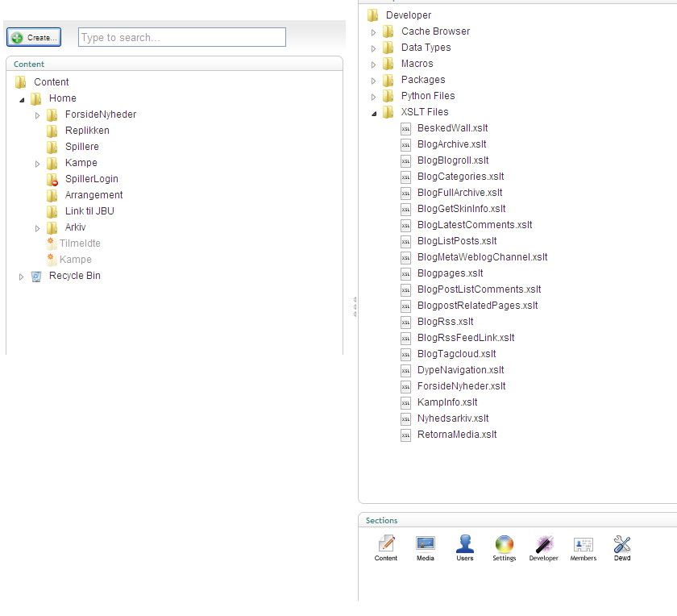
Task: Click the BlogArchive.xslt file icon
Action: [x=405, y=144]
